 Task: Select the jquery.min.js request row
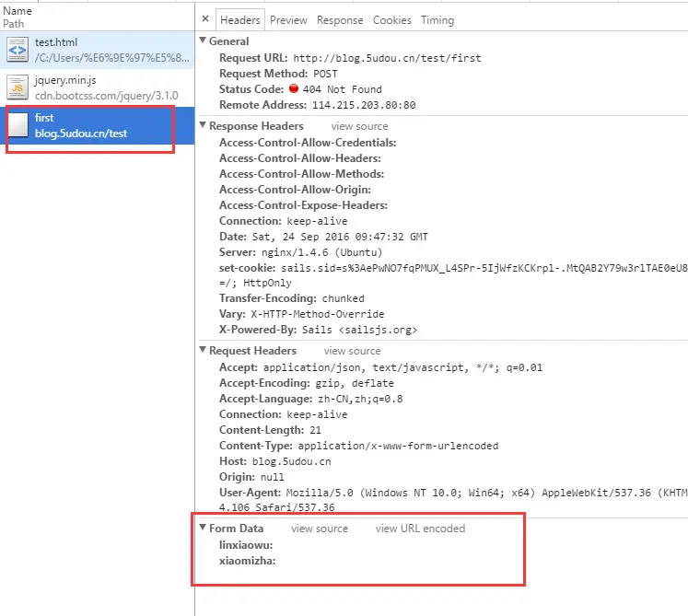click(x=97, y=87)
